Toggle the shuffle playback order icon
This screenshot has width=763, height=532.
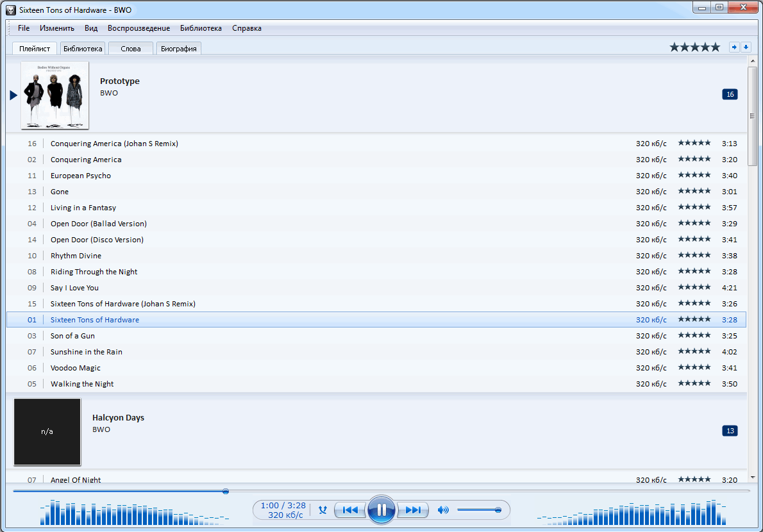323,510
